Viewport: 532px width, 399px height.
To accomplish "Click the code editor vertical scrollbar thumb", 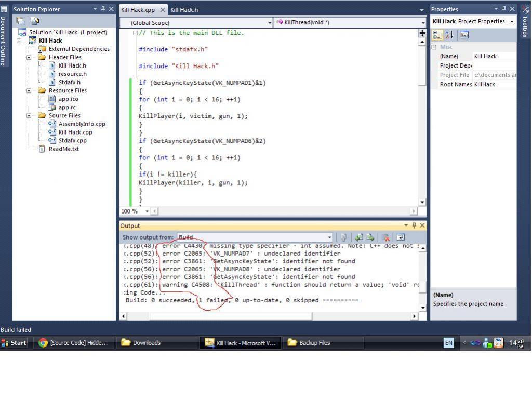I will (422, 66).
